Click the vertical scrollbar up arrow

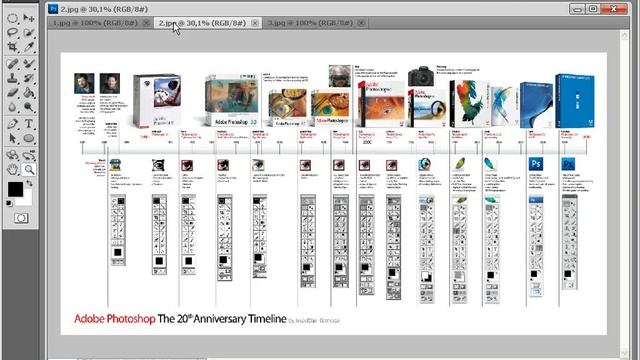tap(624, 36)
